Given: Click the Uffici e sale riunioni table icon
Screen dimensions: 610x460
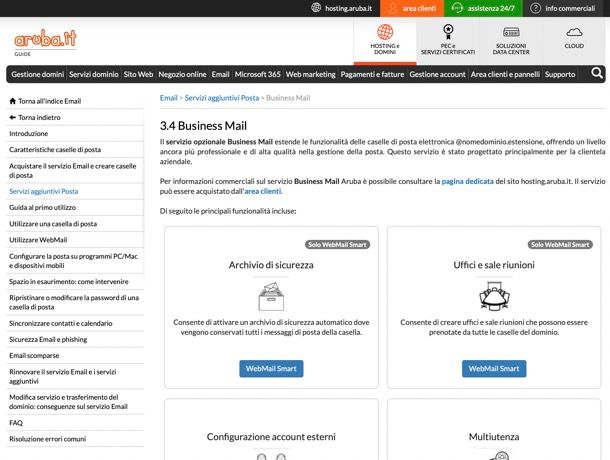Looking at the screenshot, I should 494,296.
